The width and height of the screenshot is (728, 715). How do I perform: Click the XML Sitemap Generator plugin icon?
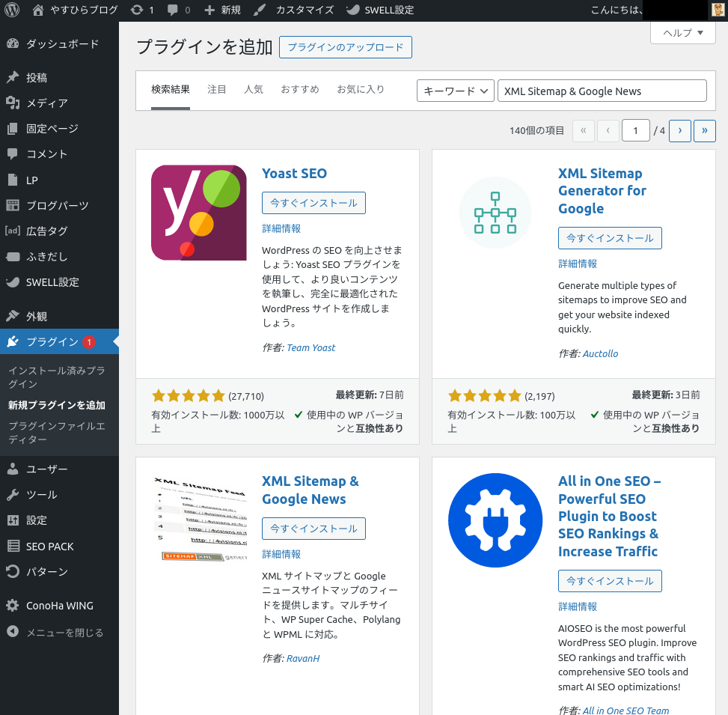click(495, 213)
